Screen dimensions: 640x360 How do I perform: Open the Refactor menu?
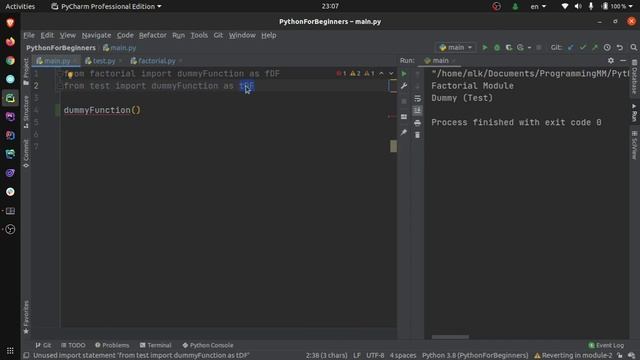pos(153,36)
